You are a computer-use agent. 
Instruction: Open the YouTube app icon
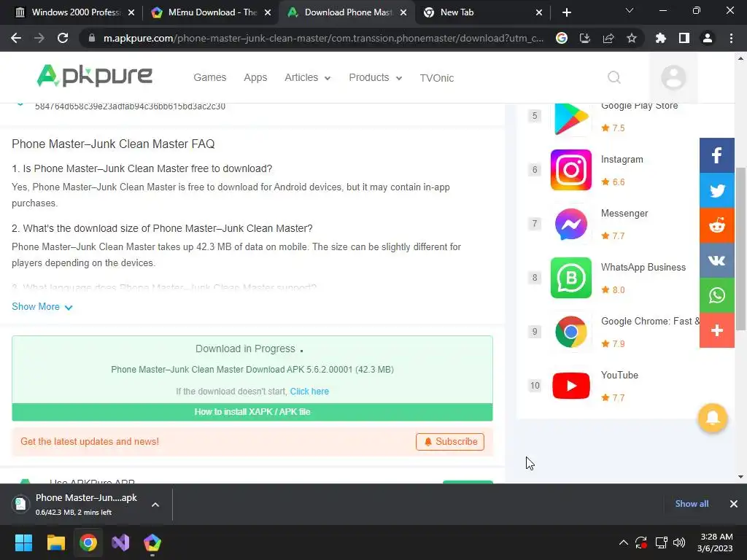570,386
